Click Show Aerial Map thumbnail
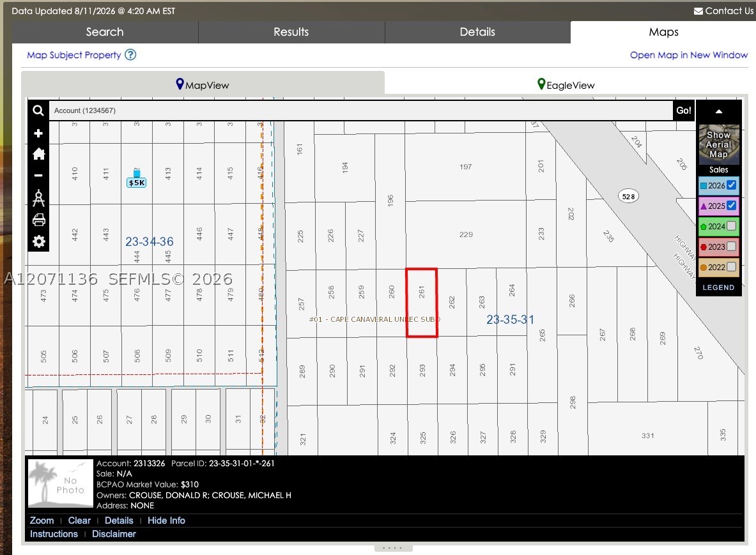This screenshot has width=756, height=555. (x=718, y=144)
